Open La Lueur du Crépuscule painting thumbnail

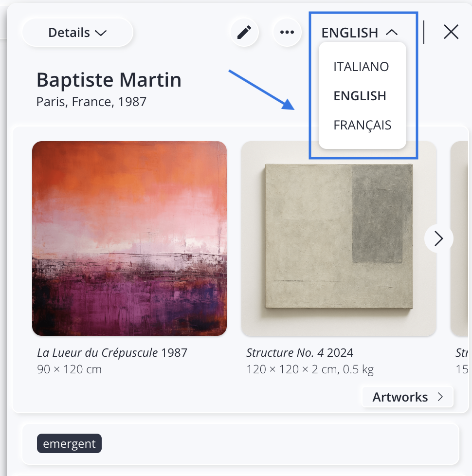click(129, 238)
